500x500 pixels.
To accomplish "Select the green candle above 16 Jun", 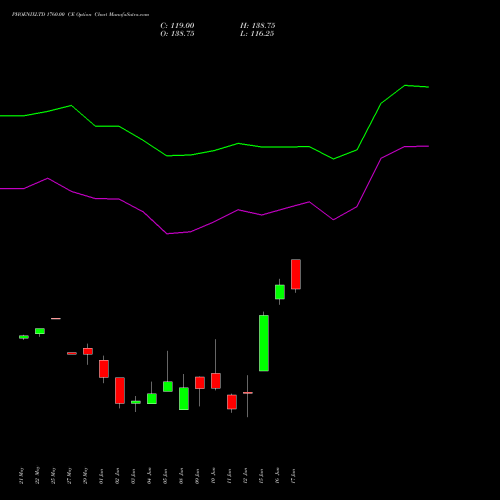I will click(x=280, y=292).
